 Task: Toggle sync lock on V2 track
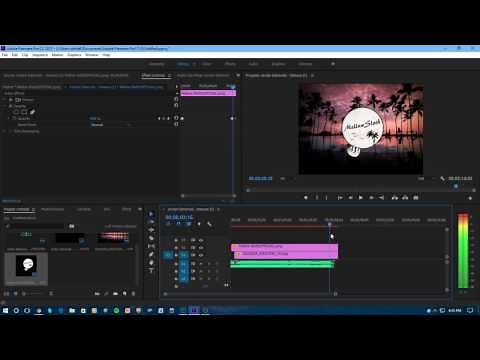point(193,248)
